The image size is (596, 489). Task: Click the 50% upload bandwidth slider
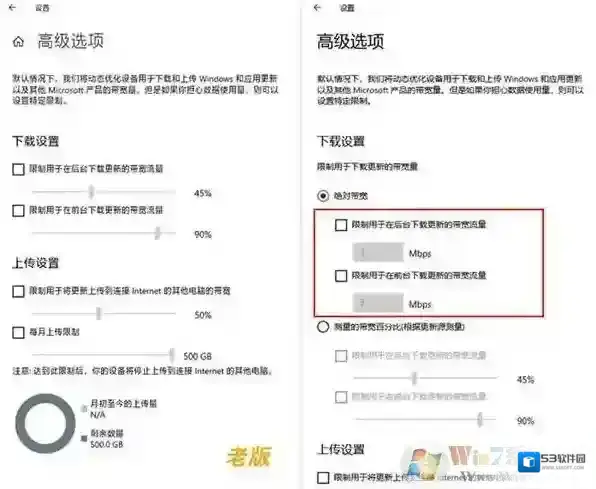coord(104,314)
